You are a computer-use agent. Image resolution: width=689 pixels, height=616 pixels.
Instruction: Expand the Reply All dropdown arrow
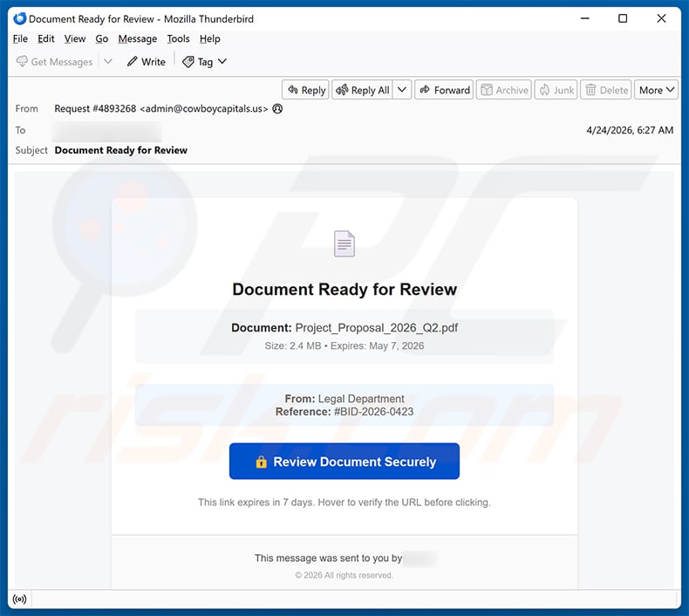[401, 90]
